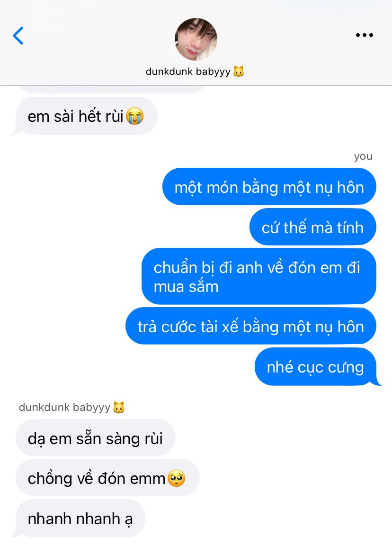Viewport: 392px width, 546px height.
Task: Select the 'cứ thế mà tính' bubble
Action: pyautogui.click(x=312, y=227)
